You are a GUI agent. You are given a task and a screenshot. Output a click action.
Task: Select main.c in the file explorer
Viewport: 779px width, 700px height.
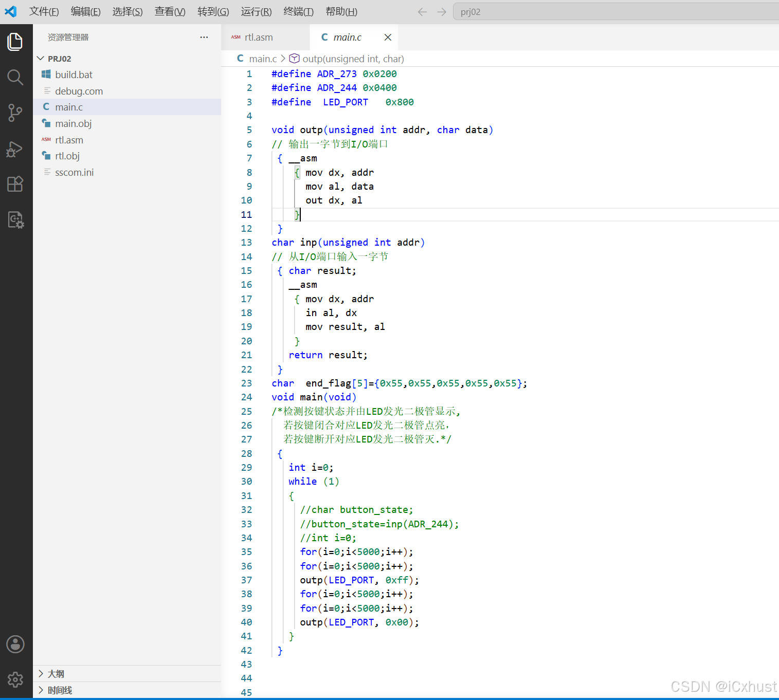pyautogui.click(x=127, y=107)
